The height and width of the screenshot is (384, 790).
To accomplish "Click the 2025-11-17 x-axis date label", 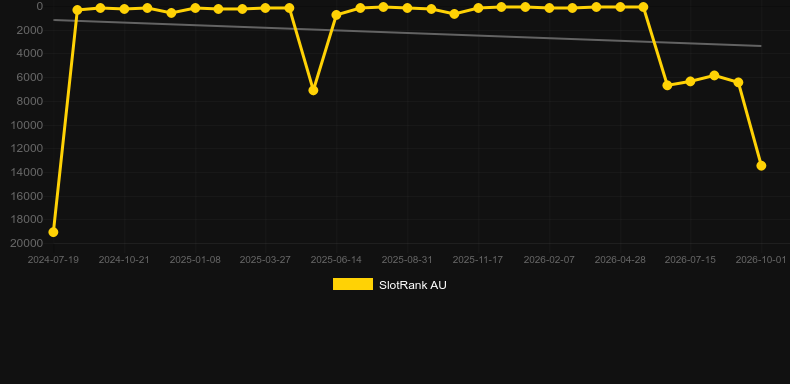I will click(x=478, y=260).
